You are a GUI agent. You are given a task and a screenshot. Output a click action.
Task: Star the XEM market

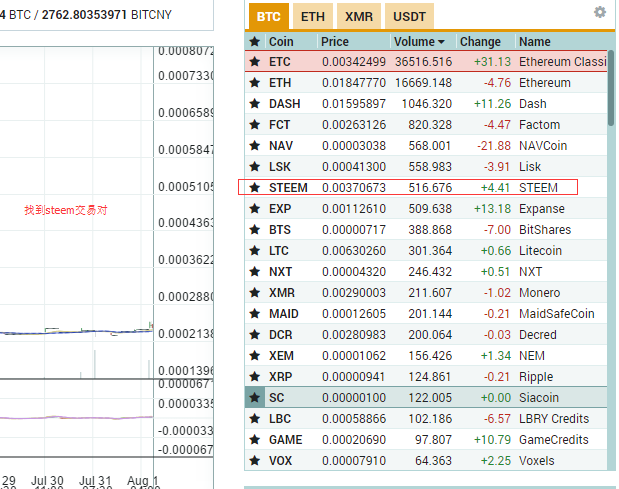255,356
